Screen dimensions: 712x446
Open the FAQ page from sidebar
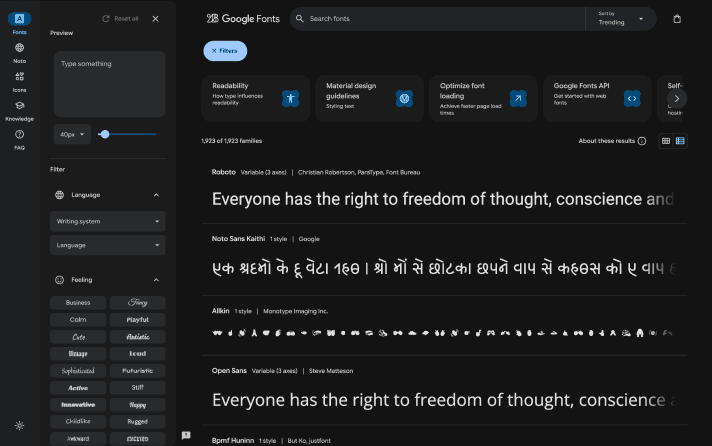[x=20, y=139]
